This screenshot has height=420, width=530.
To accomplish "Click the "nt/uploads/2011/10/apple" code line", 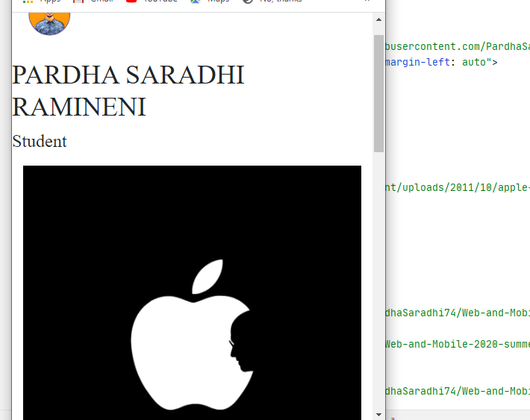I will point(458,187).
